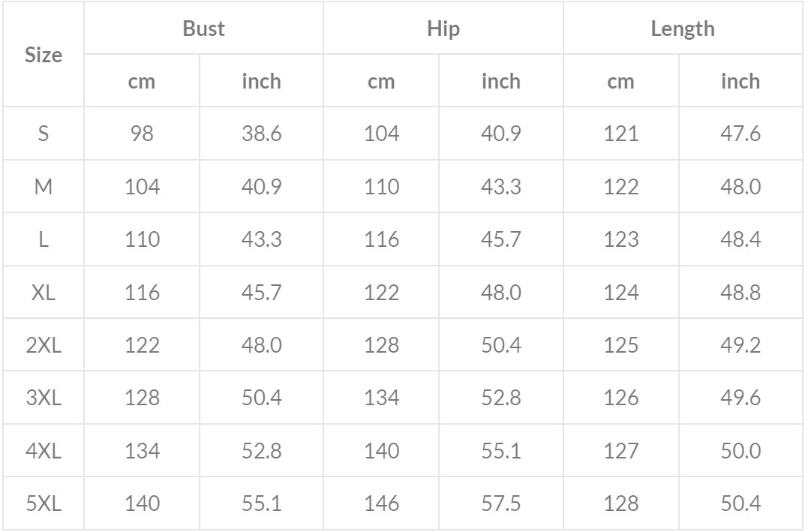Click the 98 cm bust value
Screen dimensions: 805x532
pyautogui.click(x=142, y=134)
